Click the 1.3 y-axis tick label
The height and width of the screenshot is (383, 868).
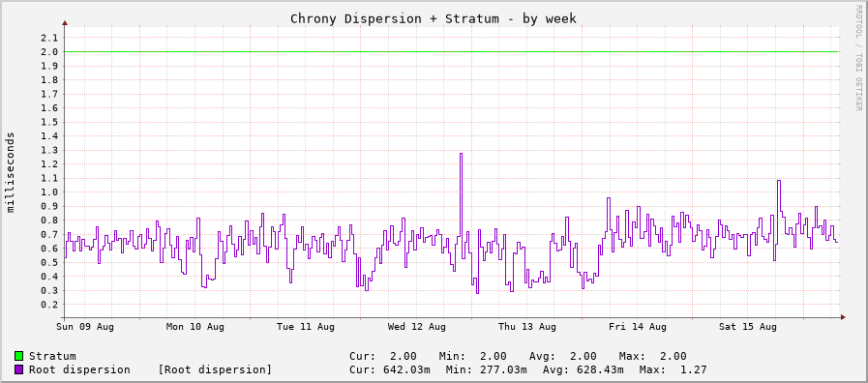click(x=49, y=150)
